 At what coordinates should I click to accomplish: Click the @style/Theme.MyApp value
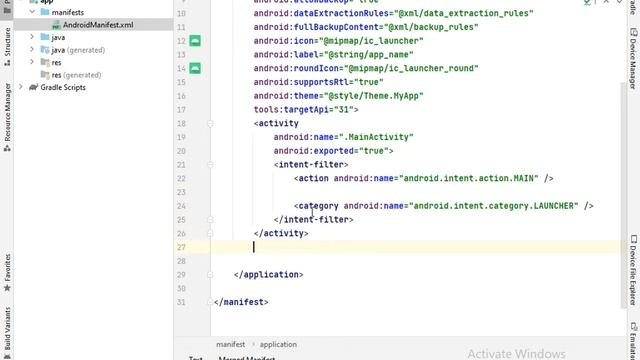coord(373,96)
